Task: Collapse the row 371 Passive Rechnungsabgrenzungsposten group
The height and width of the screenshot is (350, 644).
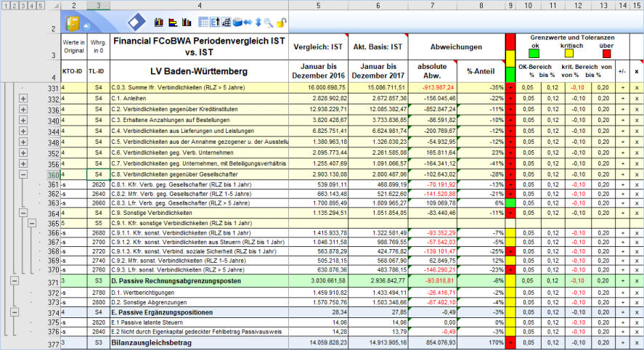Action: click(x=14, y=280)
